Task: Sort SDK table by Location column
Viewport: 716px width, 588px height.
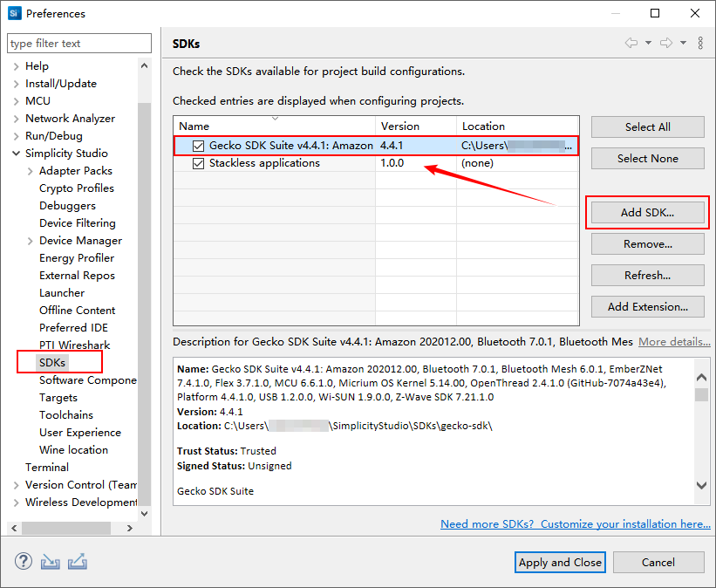Action: (x=518, y=126)
